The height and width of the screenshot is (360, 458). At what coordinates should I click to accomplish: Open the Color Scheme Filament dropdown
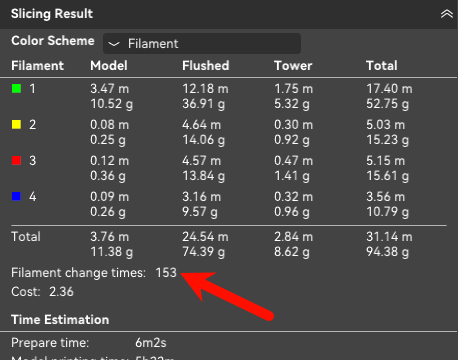coord(202,43)
